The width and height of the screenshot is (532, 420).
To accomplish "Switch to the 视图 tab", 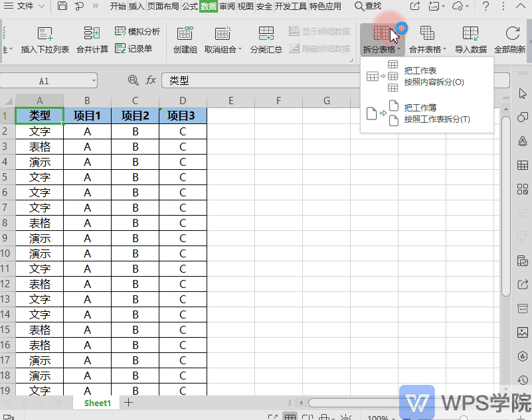I will (245, 6).
